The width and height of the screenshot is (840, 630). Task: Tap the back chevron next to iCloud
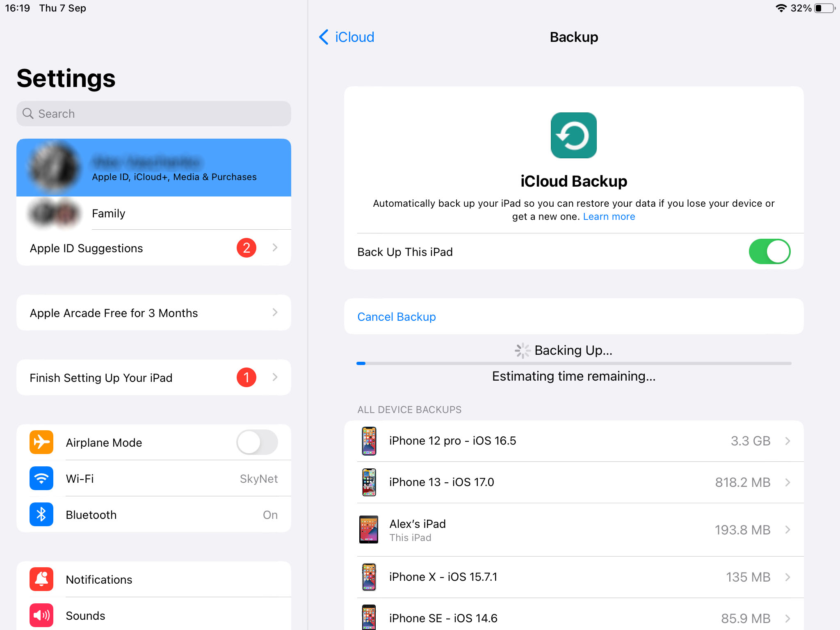324,37
